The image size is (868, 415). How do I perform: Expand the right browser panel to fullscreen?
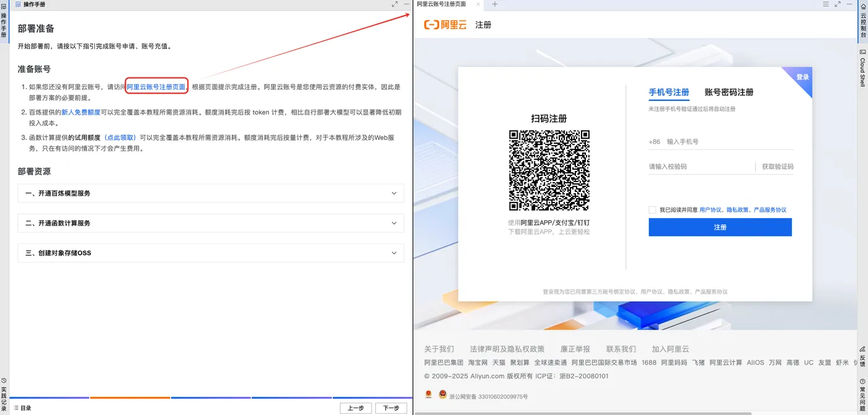[x=838, y=4]
